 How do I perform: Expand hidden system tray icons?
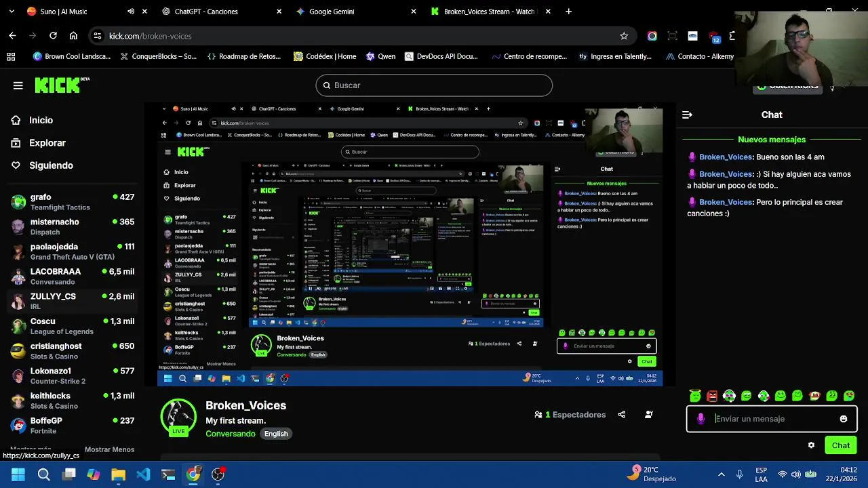pyautogui.click(x=721, y=474)
